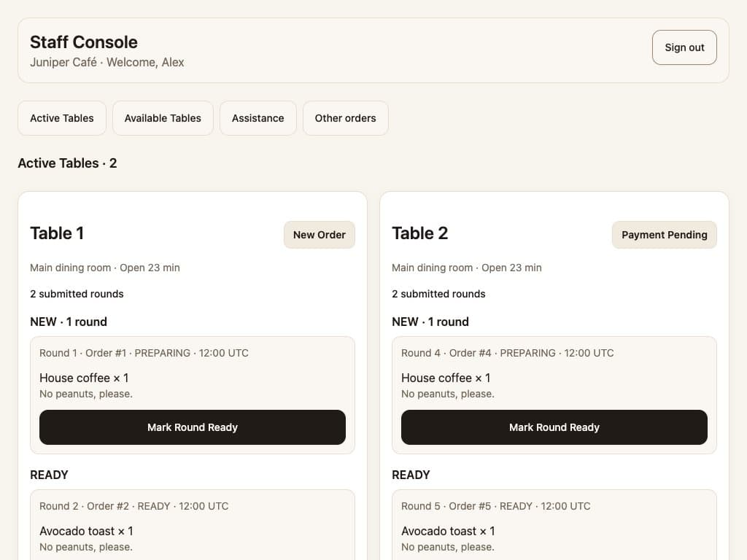
Task: Click 'Round 5 · Order #5 · READY' line
Action: click(x=496, y=506)
